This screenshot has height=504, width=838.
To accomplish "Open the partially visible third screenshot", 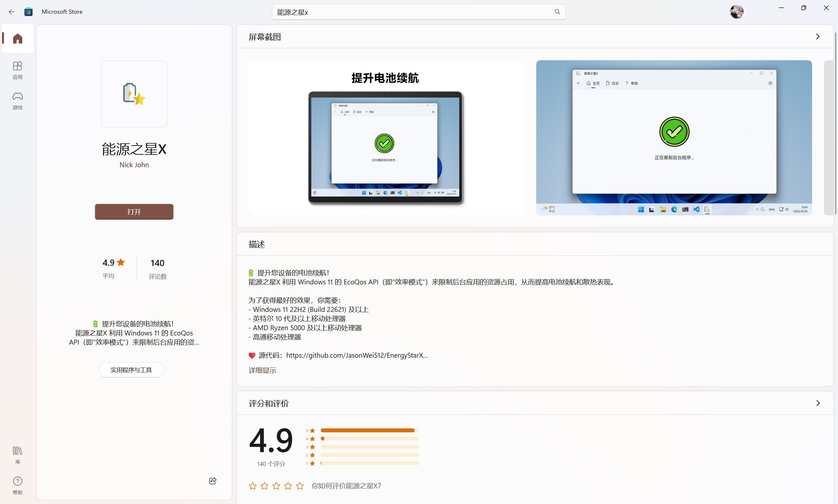I will tap(829, 138).
